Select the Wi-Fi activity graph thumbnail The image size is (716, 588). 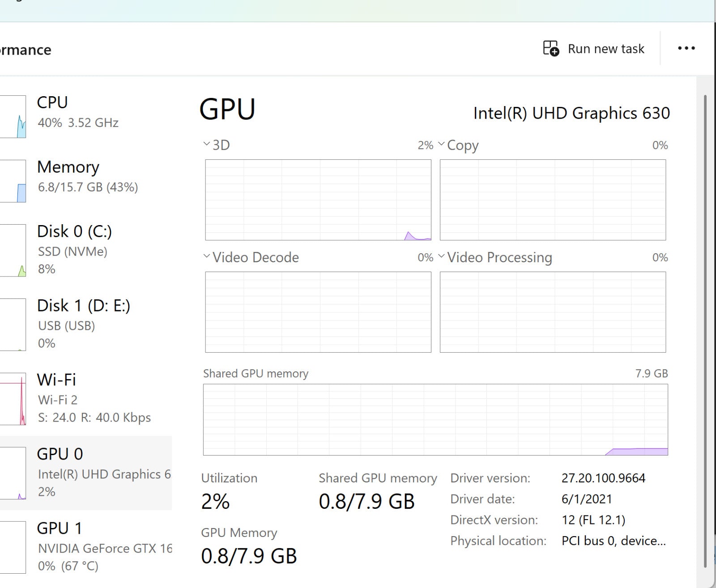coord(13,398)
